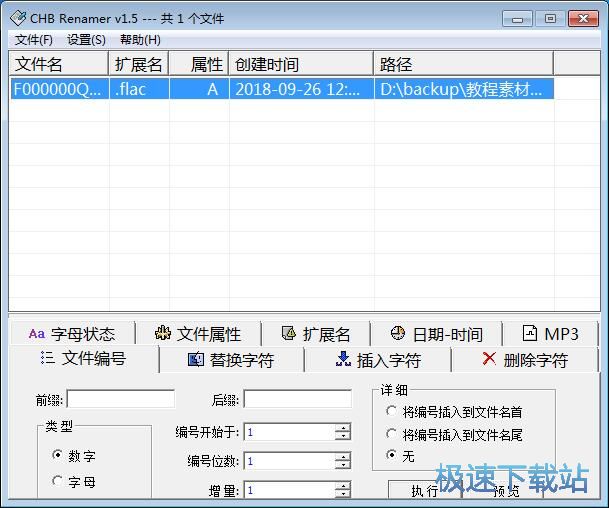Click the D:\backup path cell

pyautogui.click(x=464, y=89)
